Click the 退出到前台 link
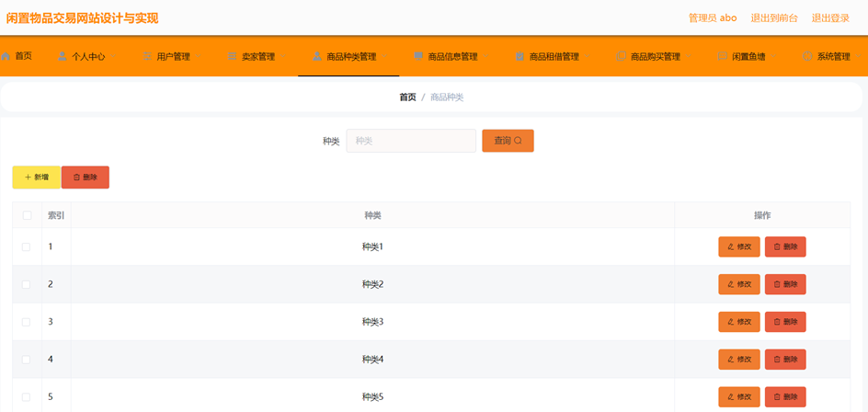The height and width of the screenshot is (412, 868). pyautogui.click(x=774, y=17)
